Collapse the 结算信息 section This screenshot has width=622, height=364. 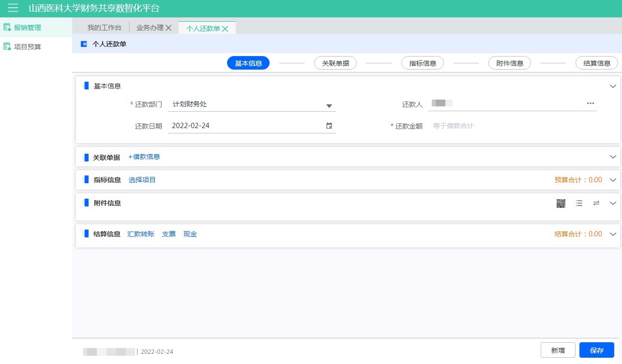613,234
